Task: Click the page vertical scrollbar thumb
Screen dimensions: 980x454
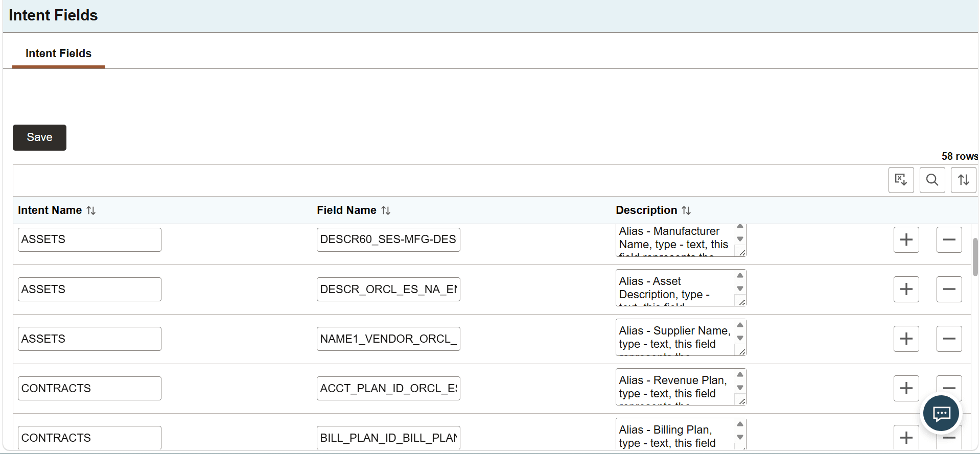Action: tap(975, 257)
